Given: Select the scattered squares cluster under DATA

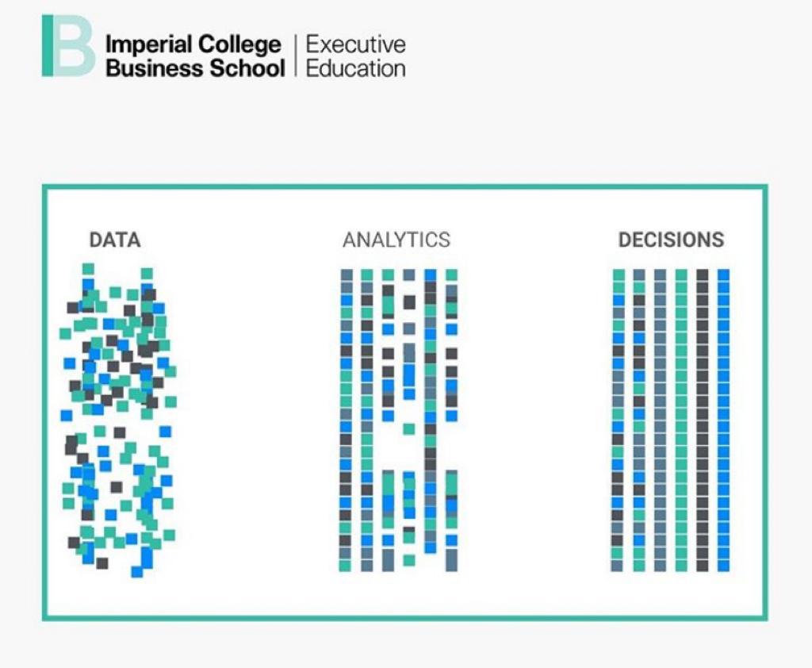Looking at the screenshot, I should pyautogui.click(x=118, y=420).
